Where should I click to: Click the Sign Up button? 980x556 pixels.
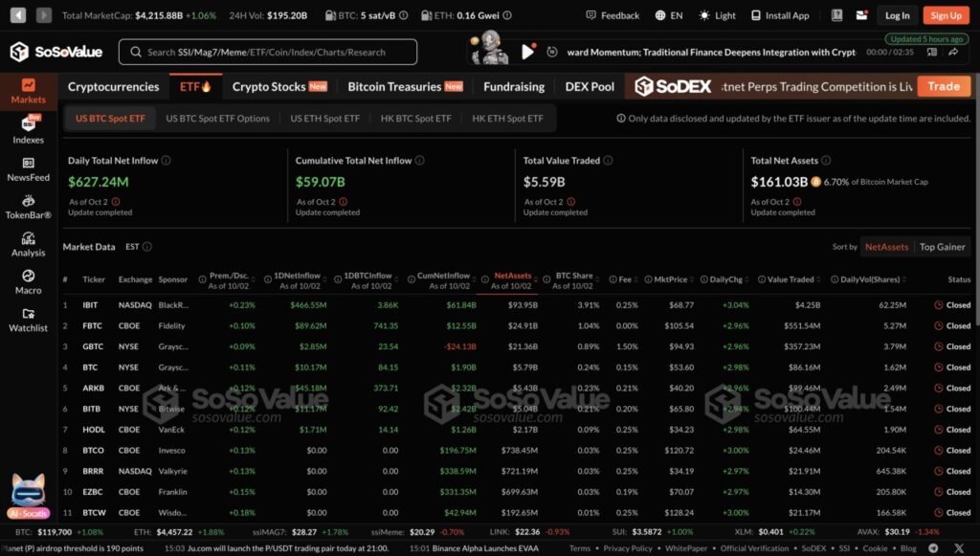point(946,15)
